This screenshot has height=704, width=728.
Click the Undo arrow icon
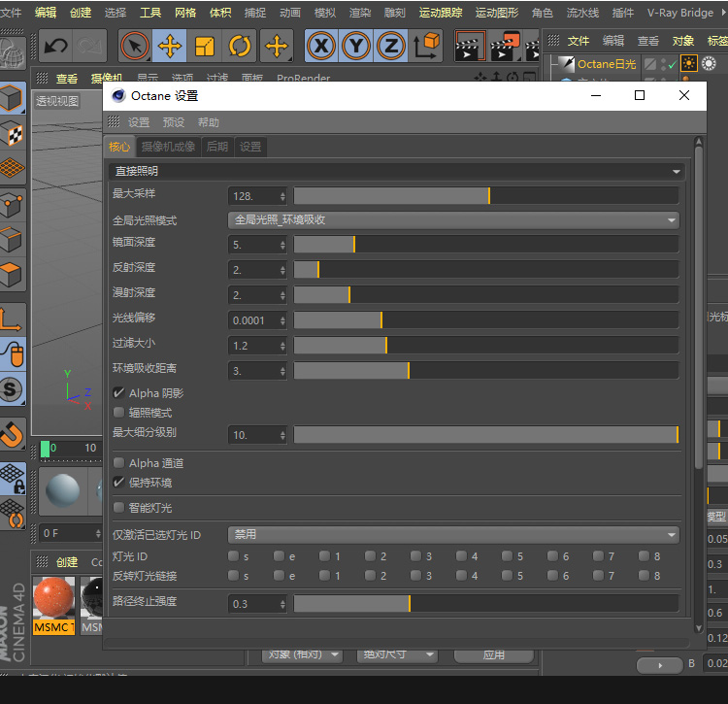[x=55, y=46]
